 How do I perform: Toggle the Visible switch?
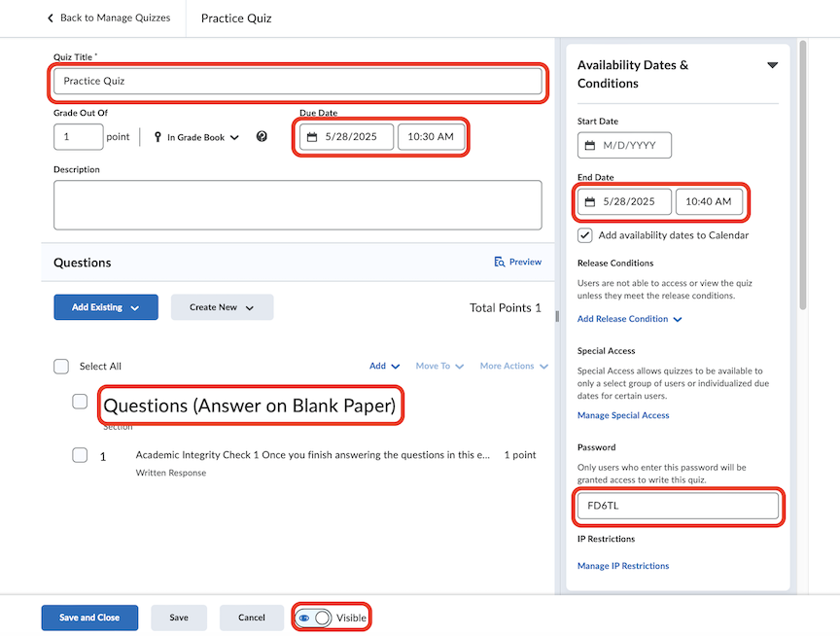pyautogui.click(x=322, y=618)
